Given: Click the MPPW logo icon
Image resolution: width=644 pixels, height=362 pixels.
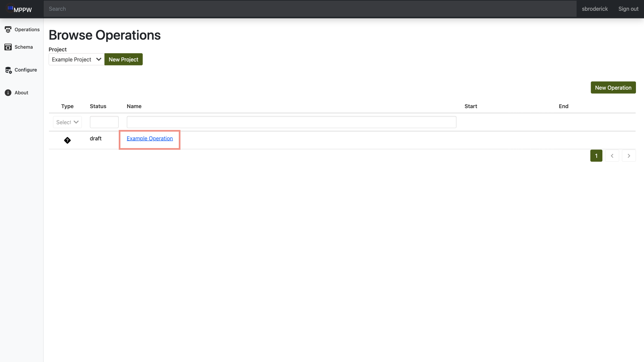Looking at the screenshot, I should 10,8.
